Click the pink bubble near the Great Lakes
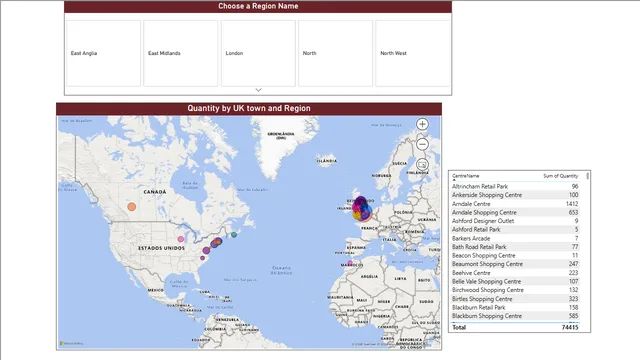 point(181,239)
